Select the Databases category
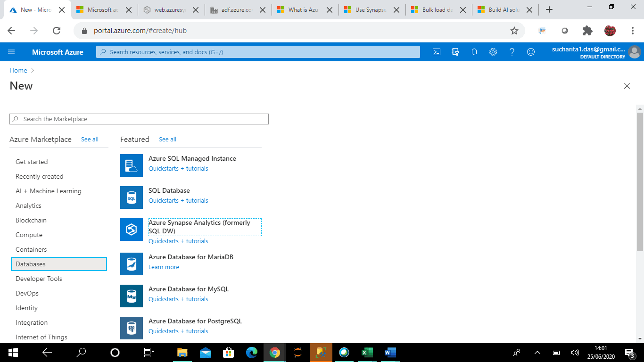 [59, 264]
